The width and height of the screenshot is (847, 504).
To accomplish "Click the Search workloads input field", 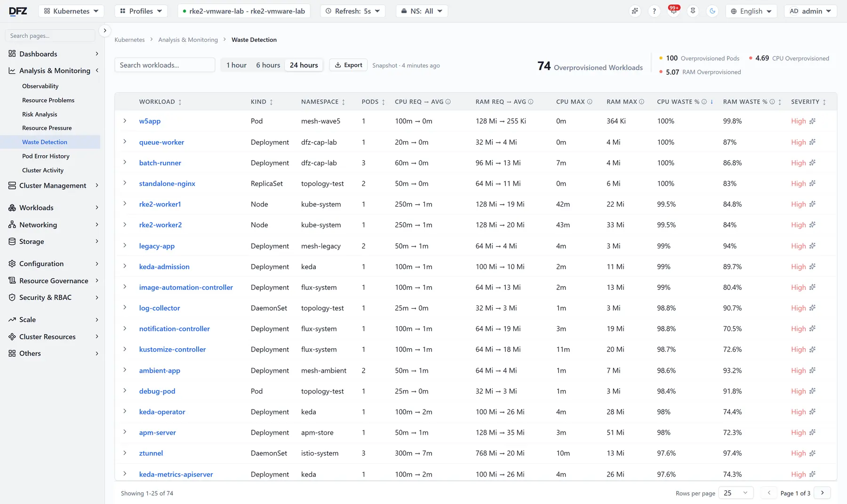I will click(165, 65).
